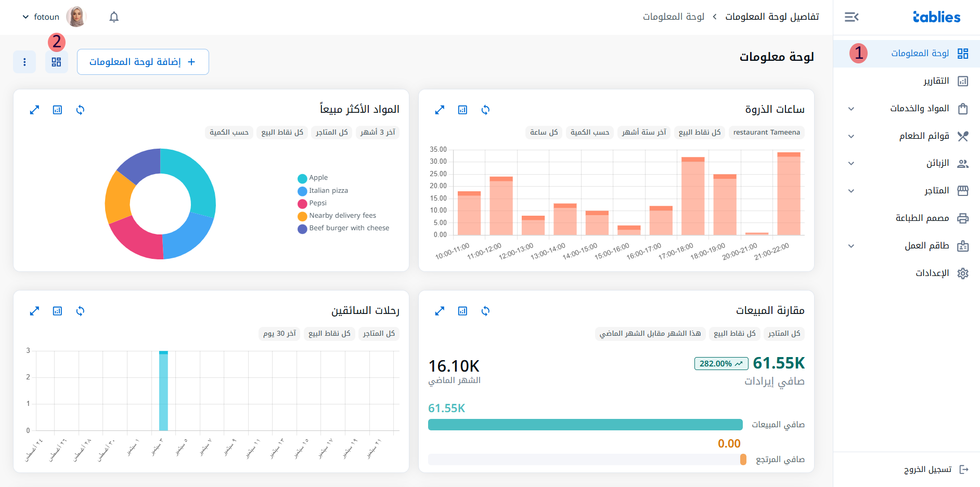The width and height of the screenshot is (980, 487).
Task: Toggle Apple legend item in the donut chart
Action: (313, 178)
